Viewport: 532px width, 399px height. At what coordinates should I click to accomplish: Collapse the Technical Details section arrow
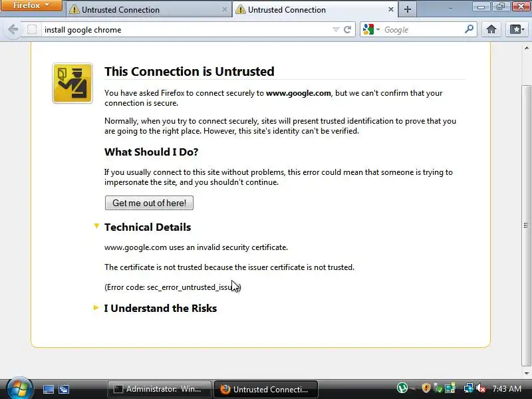coord(96,226)
